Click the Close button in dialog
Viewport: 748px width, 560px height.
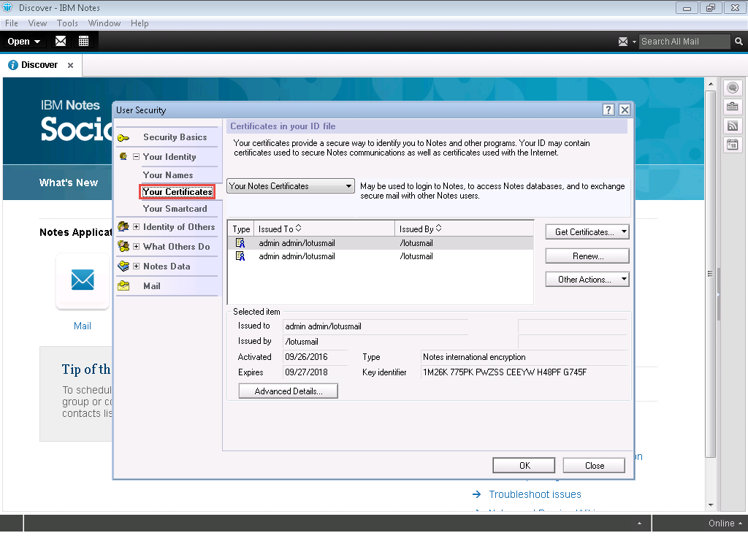[x=594, y=466]
